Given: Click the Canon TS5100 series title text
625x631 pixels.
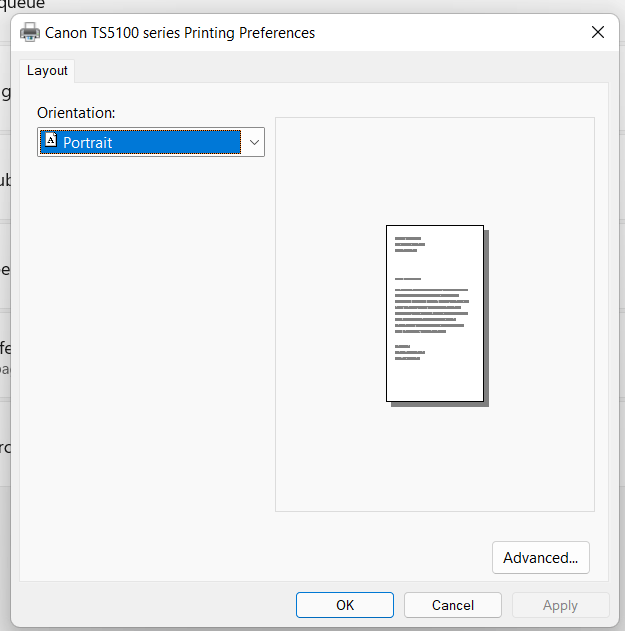Looking at the screenshot, I should [180, 33].
